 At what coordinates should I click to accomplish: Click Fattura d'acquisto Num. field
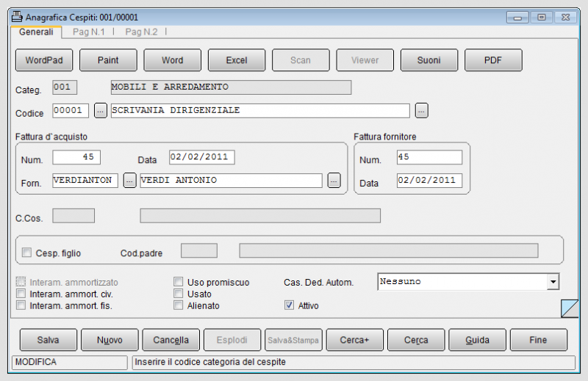pos(76,157)
